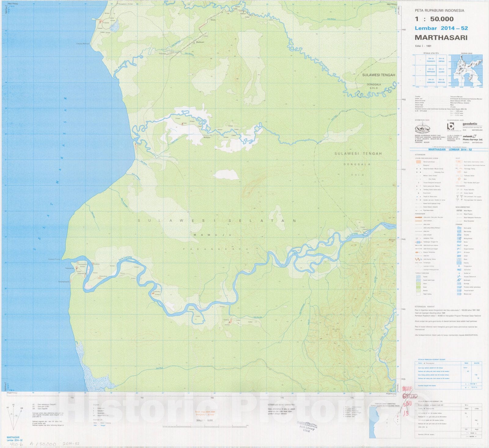
Task: Click the Hutan green legend swatch
Action: (x=418, y=287)
